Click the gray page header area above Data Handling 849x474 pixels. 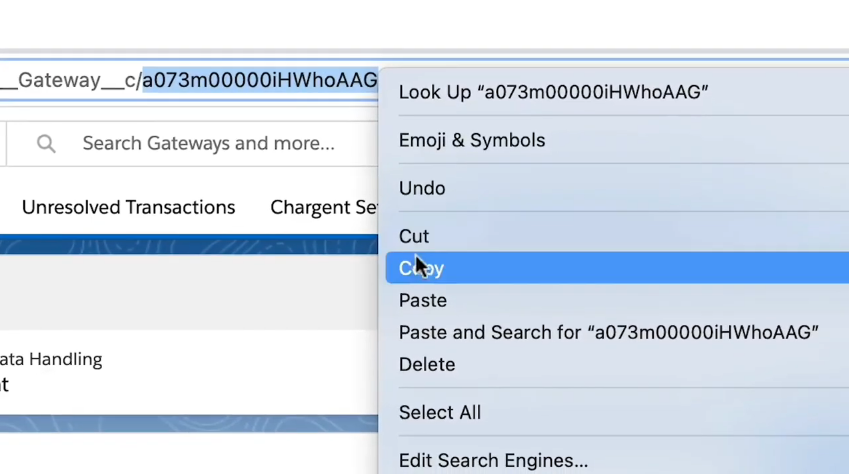coord(190,290)
